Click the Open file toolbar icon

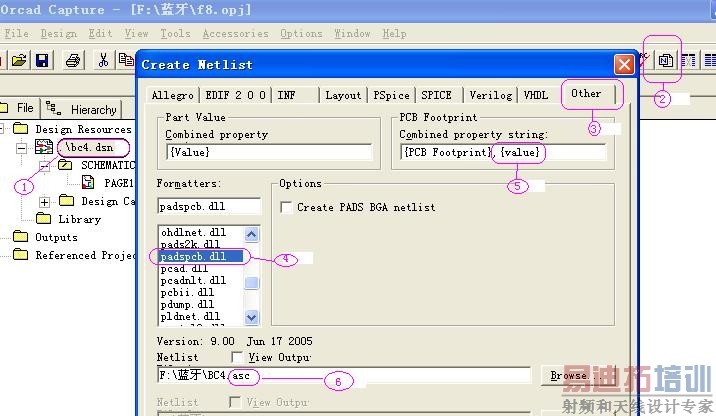pos(19,60)
